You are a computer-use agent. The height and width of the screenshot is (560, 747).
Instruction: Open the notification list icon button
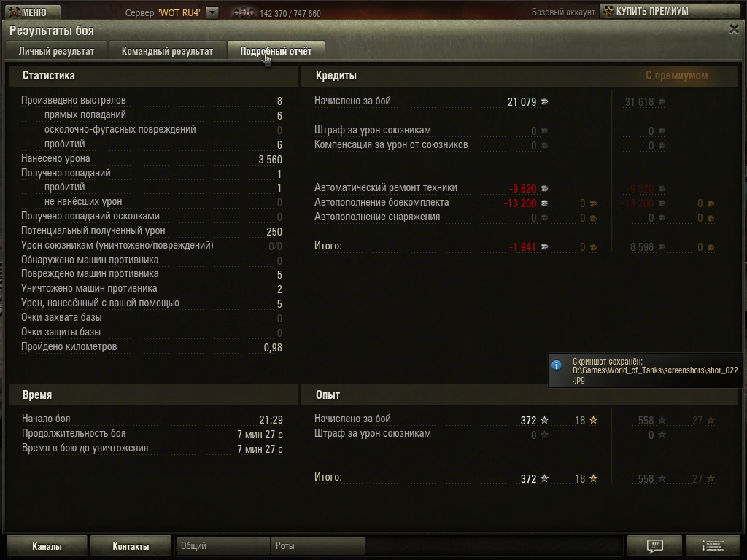(713, 545)
